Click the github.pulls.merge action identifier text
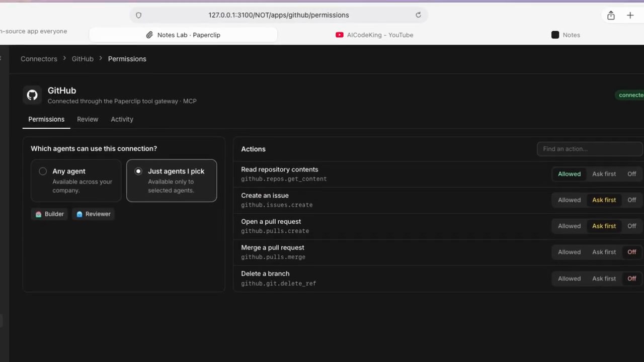 click(x=273, y=257)
